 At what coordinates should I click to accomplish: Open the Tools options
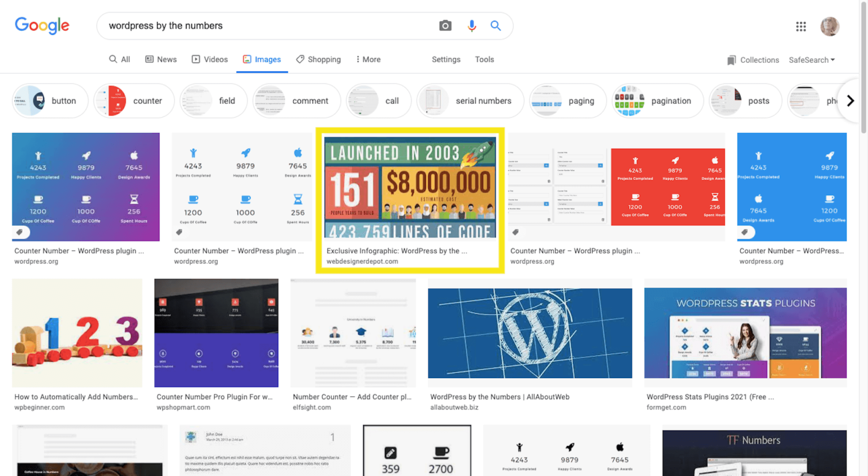click(484, 59)
